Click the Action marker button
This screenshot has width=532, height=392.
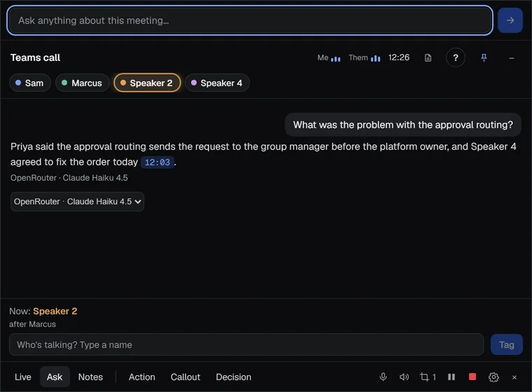142,377
